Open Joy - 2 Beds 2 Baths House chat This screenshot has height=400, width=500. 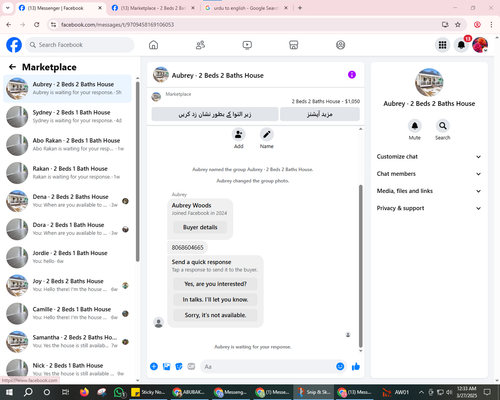coord(67,285)
